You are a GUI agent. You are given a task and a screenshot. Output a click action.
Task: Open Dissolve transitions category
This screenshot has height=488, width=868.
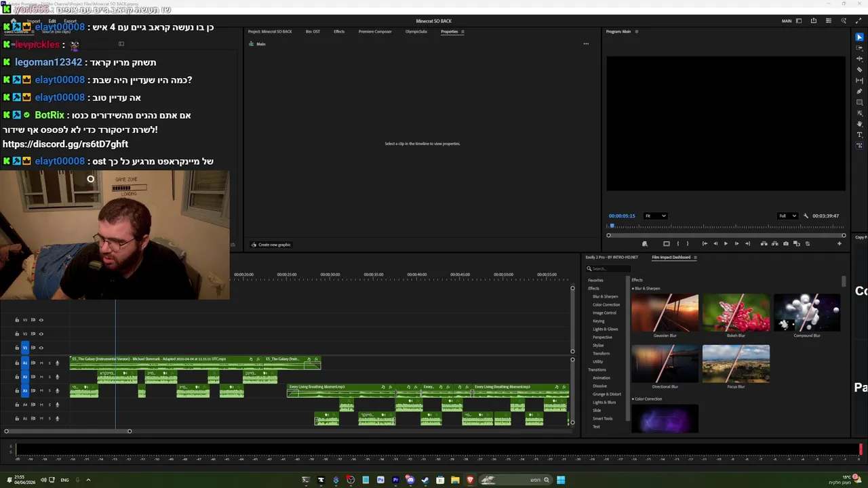point(599,386)
